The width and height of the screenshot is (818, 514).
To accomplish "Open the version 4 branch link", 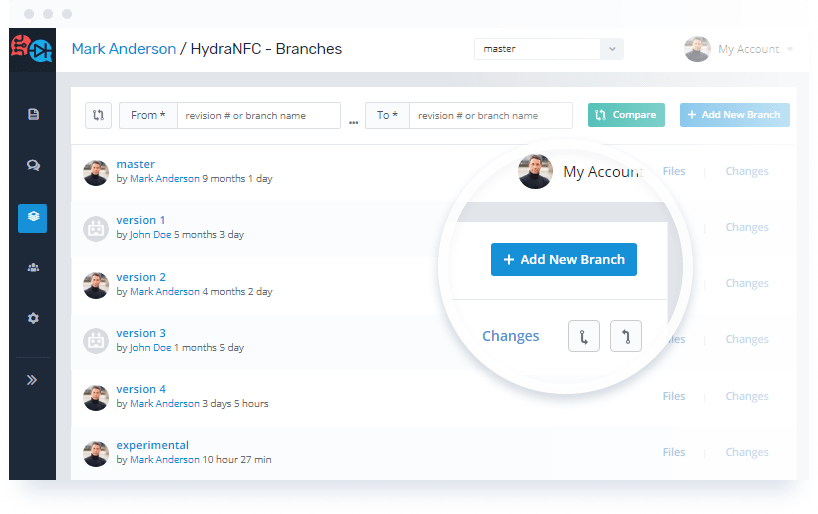I will tap(141, 389).
